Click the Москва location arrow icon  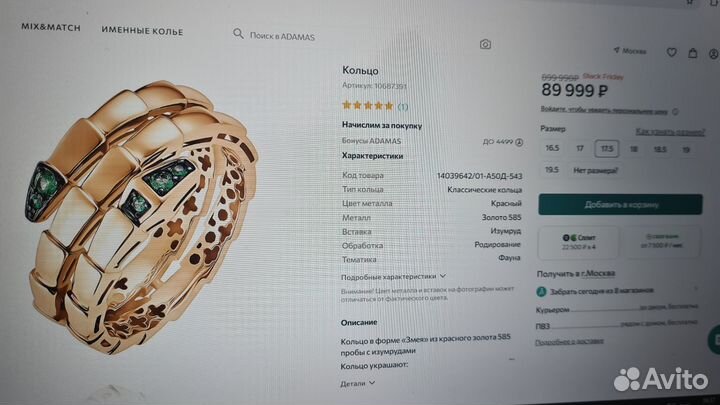616,50
